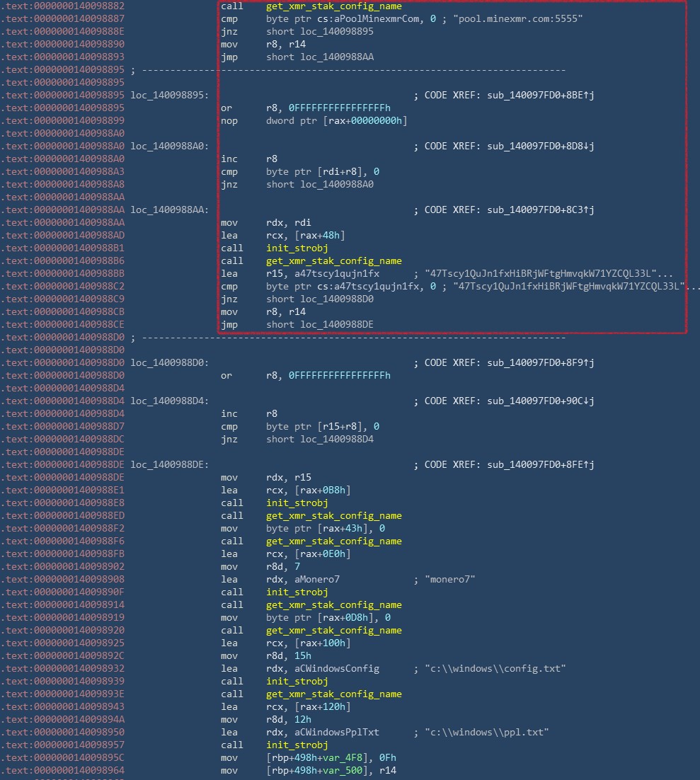Click the init_strobj call at address 1400988B1
The width and height of the screenshot is (700, 780).
[x=297, y=248]
